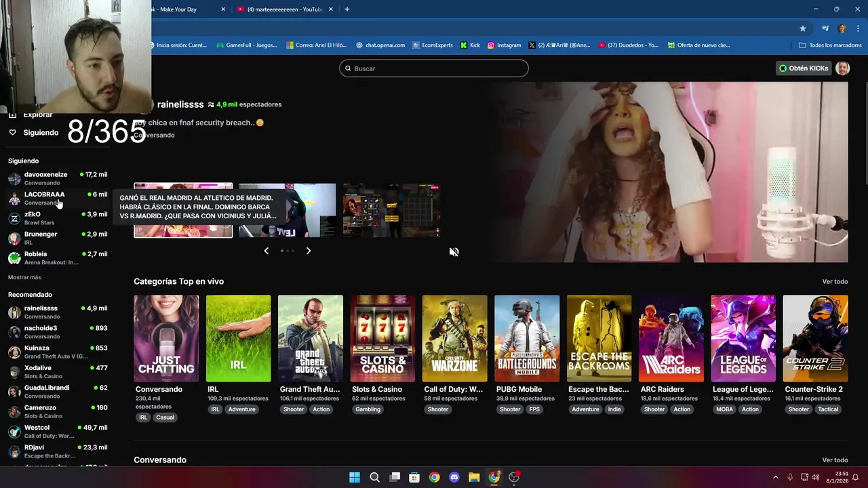Open the Instagram bookmark
This screenshot has width=868, height=488.
click(x=505, y=45)
